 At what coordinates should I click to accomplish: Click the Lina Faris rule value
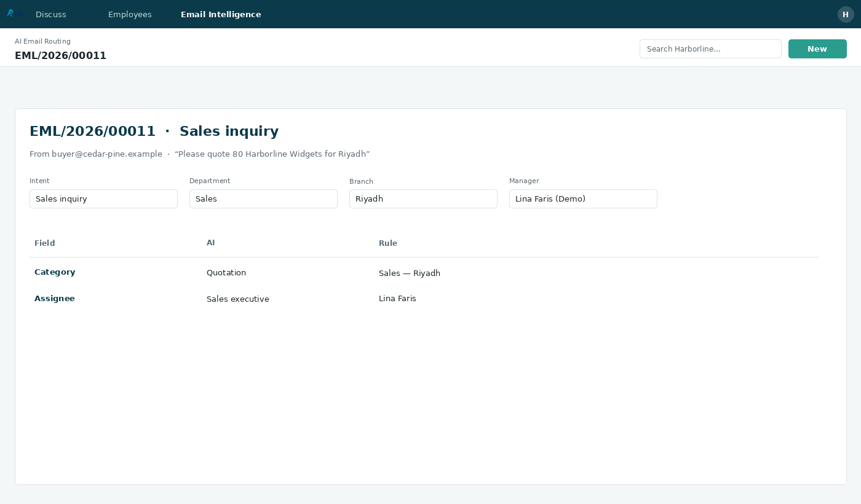397,298
